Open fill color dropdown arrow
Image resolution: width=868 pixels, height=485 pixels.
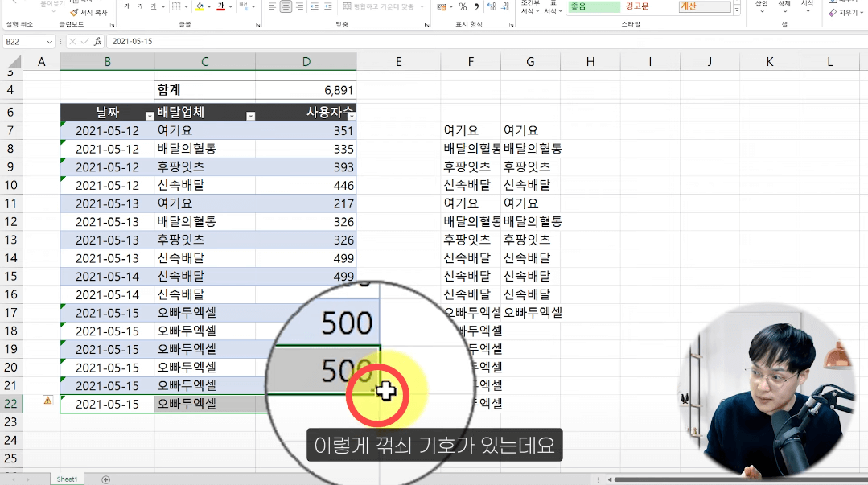pos(209,6)
